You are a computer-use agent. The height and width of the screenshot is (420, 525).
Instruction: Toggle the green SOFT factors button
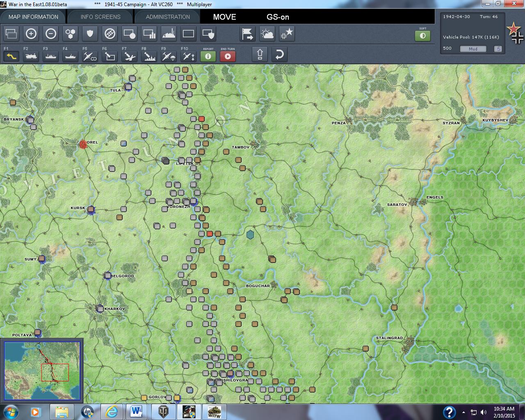(423, 36)
